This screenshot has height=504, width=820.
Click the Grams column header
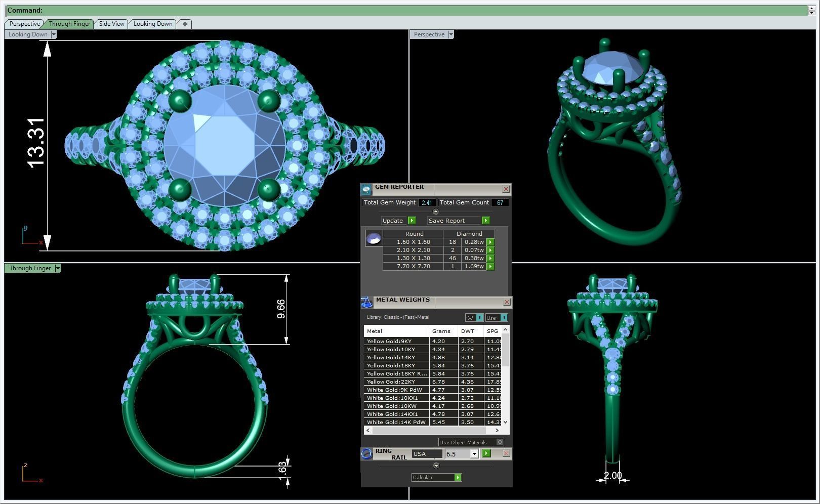444,331
